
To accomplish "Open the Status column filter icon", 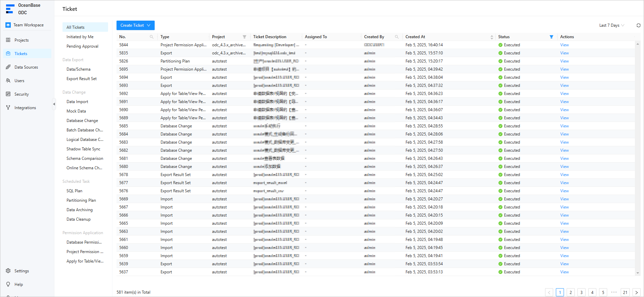I will coord(551,37).
